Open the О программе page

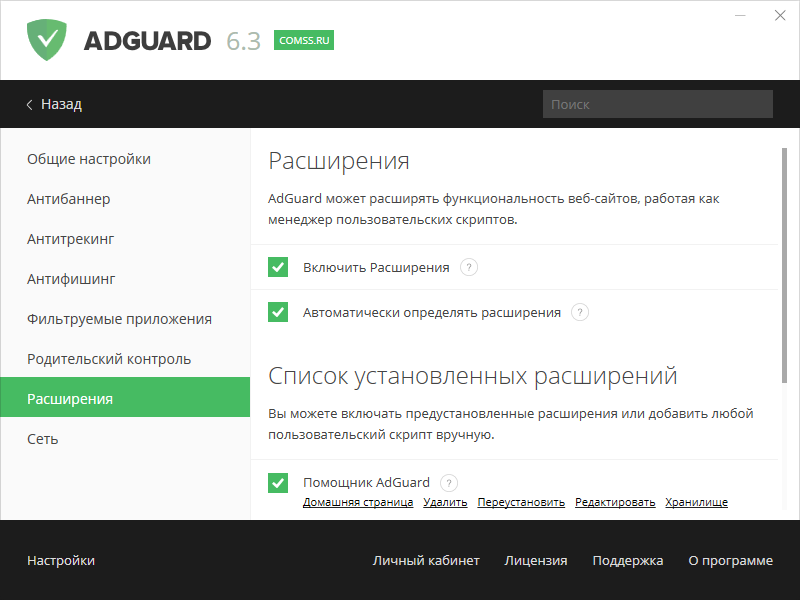731,560
